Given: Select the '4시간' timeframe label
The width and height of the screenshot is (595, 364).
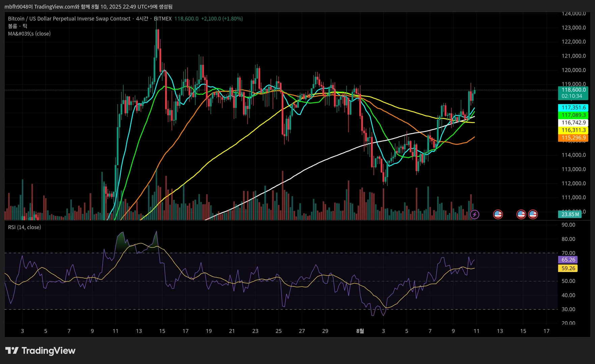Looking at the screenshot, I should (142, 19).
